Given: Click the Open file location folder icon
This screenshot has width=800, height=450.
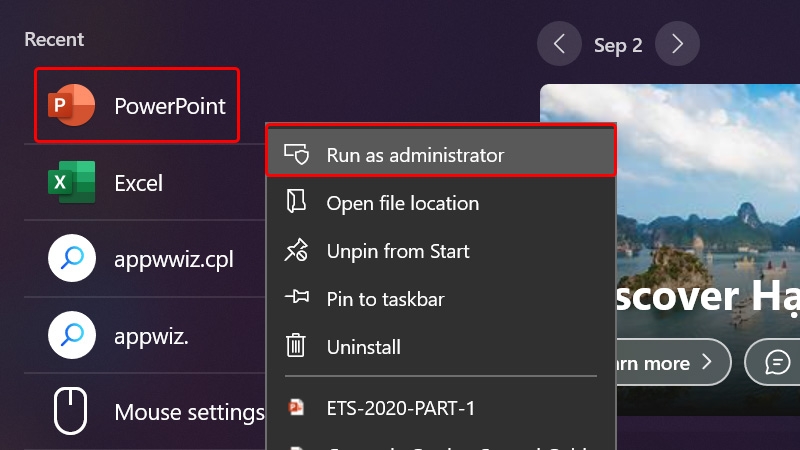Looking at the screenshot, I should coord(296,201).
